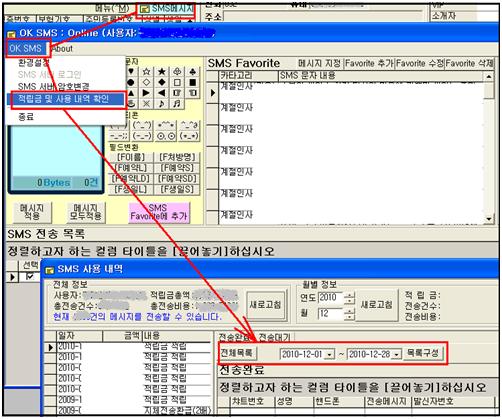
Task: Insert the left-pointing triangle symbol
Action: point(162,93)
